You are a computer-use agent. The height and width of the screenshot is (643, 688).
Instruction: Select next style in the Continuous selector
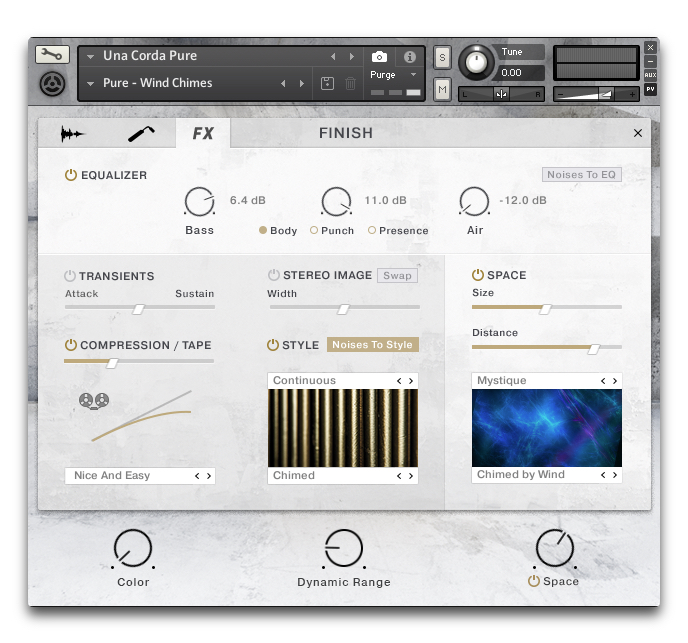(x=411, y=381)
